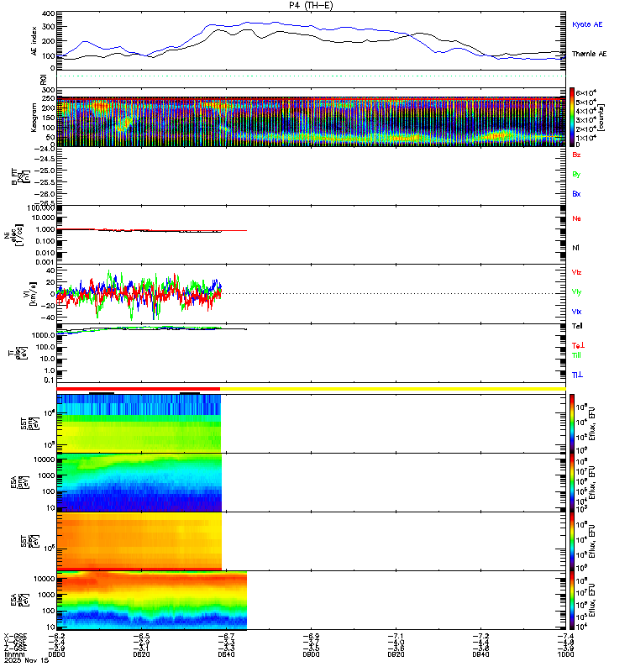Click the ESA electron spectrogram panel
The image size is (630, 672).
152,600
